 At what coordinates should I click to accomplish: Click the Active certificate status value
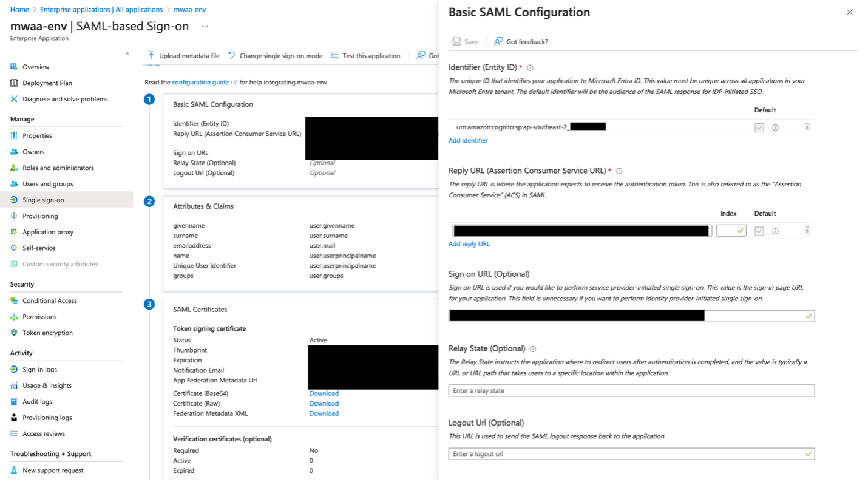pos(318,341)
